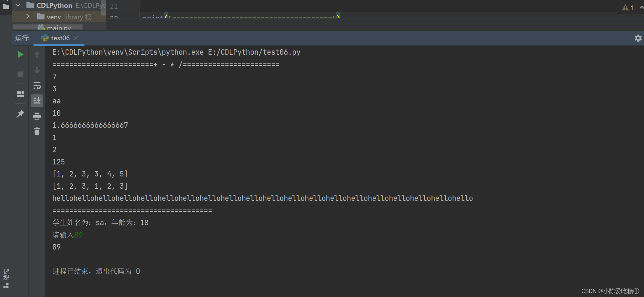The height and width of the screenshot is (297, 644).
Task: Click the list output [1, 2, 3, 3, 4, 5]
Action: [x=90, y=174]
